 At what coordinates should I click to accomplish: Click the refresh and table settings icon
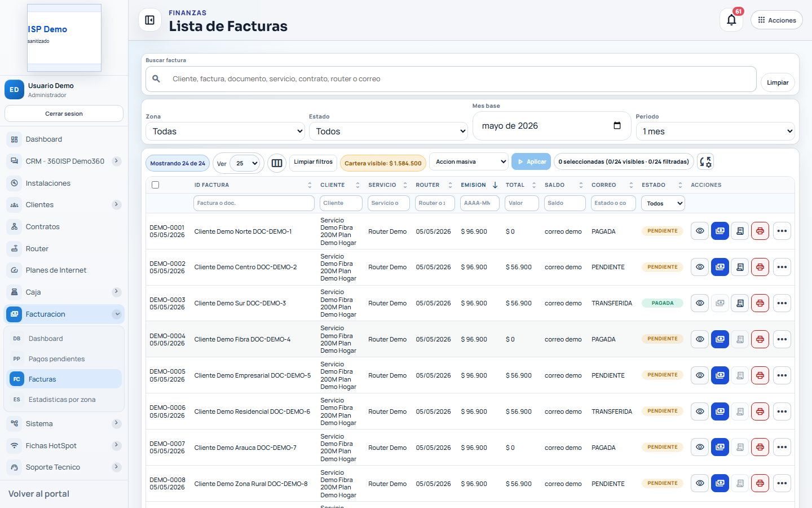click(x=705, y=162)
